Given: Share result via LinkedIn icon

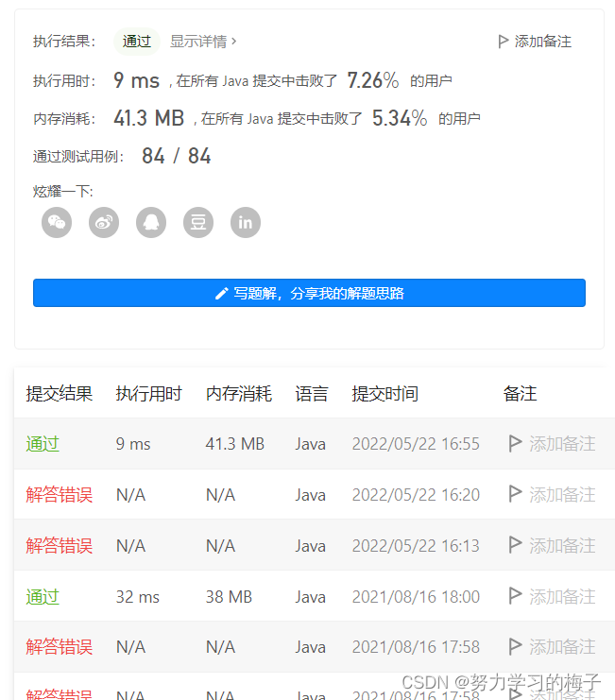Looking at the screenshot, I should (246, 222).
